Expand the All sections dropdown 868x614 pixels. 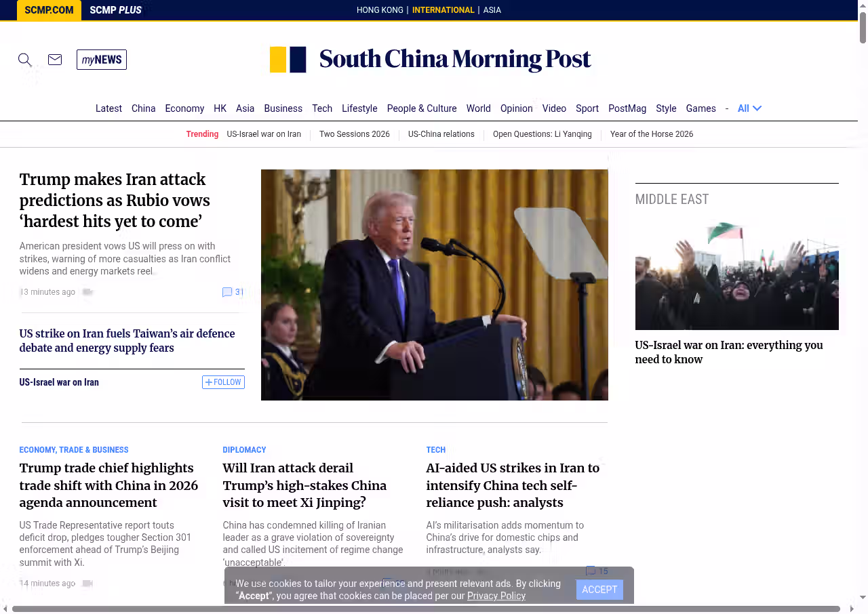pos(749,108)
